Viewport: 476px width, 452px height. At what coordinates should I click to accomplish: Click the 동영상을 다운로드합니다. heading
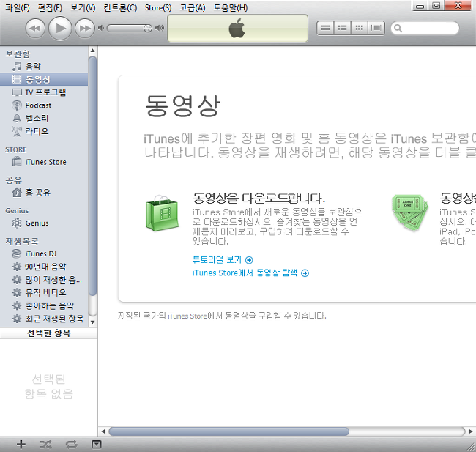tap(259, 199)
